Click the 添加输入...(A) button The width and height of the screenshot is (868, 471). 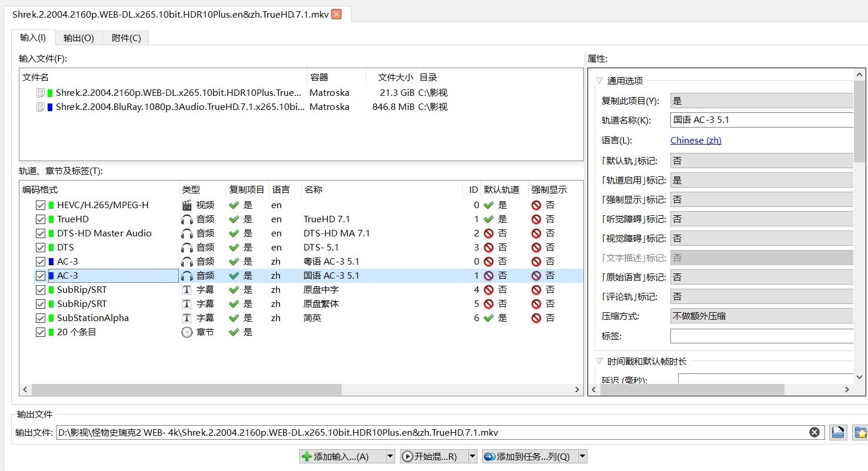click(x=342, y=456)
